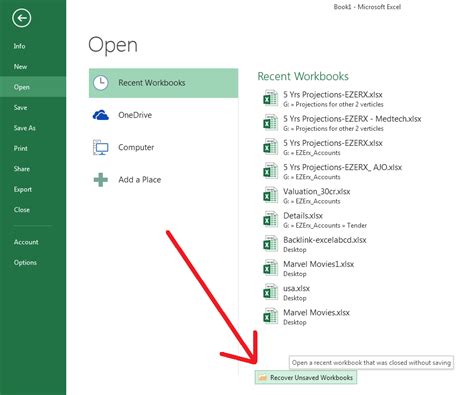Viewport: 474px width, 395px height.
Task: Open 5 Yrs Projections-EZERX_ AJO.xlsx
Action: click(x=342, y=167)
